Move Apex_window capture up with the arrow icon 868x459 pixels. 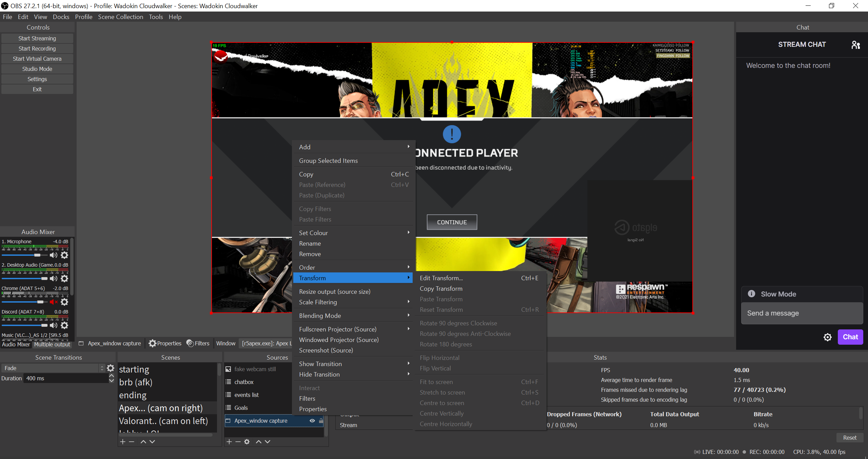coord(259,441)
